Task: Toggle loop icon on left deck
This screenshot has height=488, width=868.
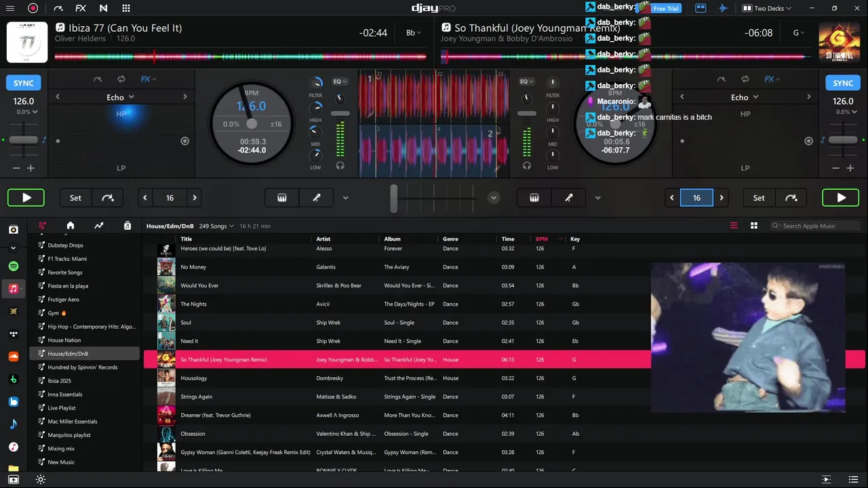Action: pos(121,79)
